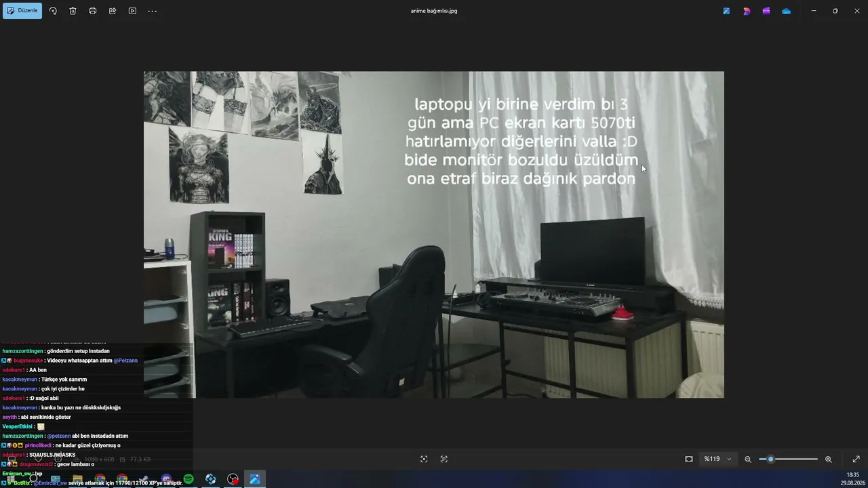Viewport: 868px width, 488px height.
Task: Select the Photos app taskbar icon
Action: click(x=255, y=479)
